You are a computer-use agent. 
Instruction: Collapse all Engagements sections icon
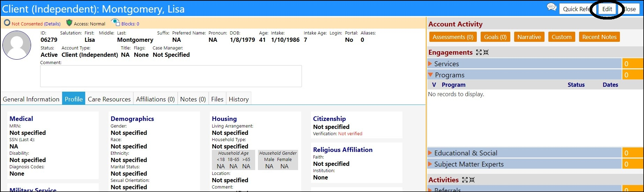[486, 52]
